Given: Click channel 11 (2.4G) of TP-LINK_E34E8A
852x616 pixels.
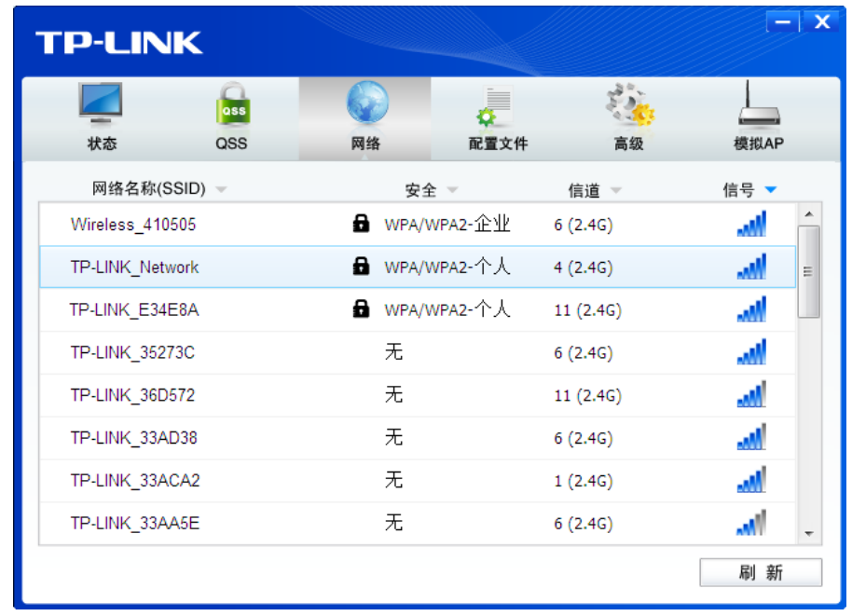Looking at the screenshot, I should pyautogui.click(x=587, y=310).
